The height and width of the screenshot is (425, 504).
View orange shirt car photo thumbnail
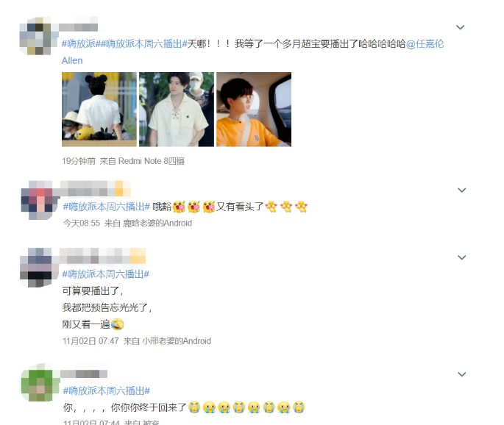254,110
